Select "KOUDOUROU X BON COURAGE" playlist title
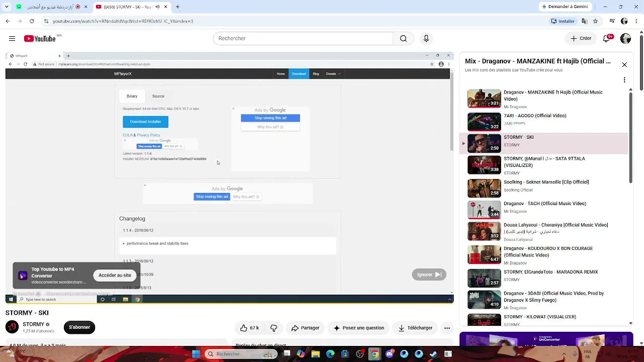This screenshot has height=362, width=644. tap(548, 252)
